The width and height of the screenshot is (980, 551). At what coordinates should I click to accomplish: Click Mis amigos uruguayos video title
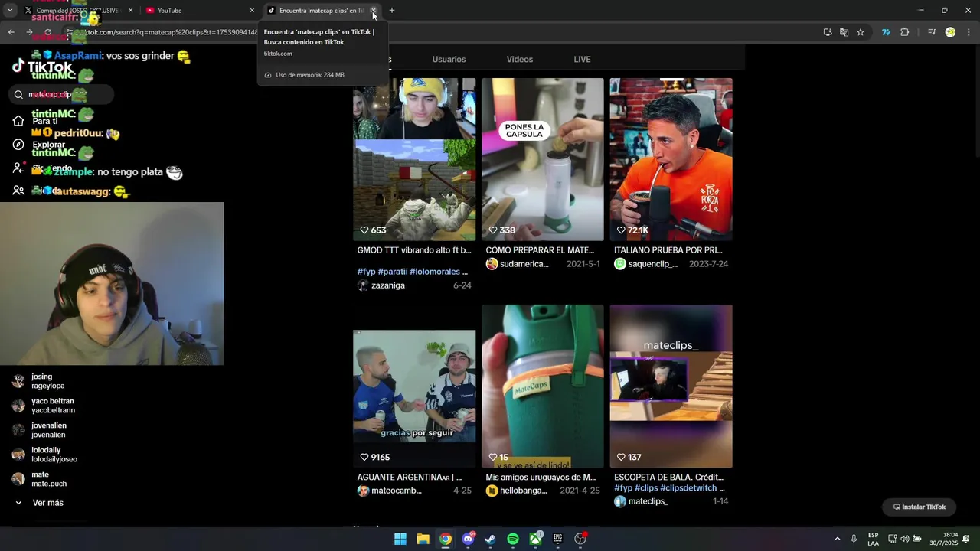click(x=541, y=478)
